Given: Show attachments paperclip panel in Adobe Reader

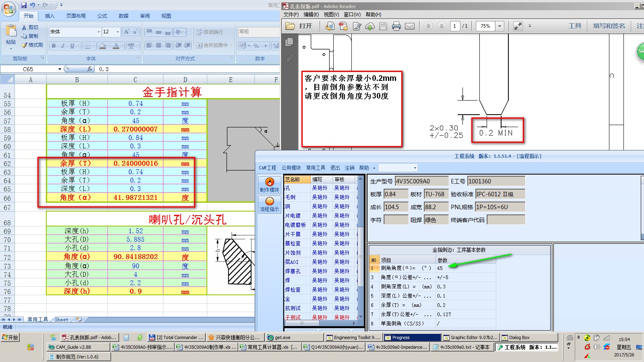Looking at the screenshot, I should 289,60.
